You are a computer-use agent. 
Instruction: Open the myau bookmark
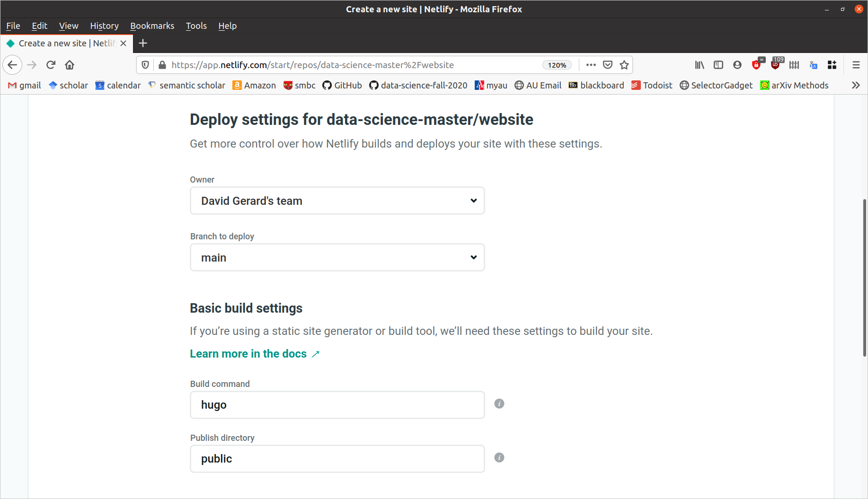click(x=491, y=85)
